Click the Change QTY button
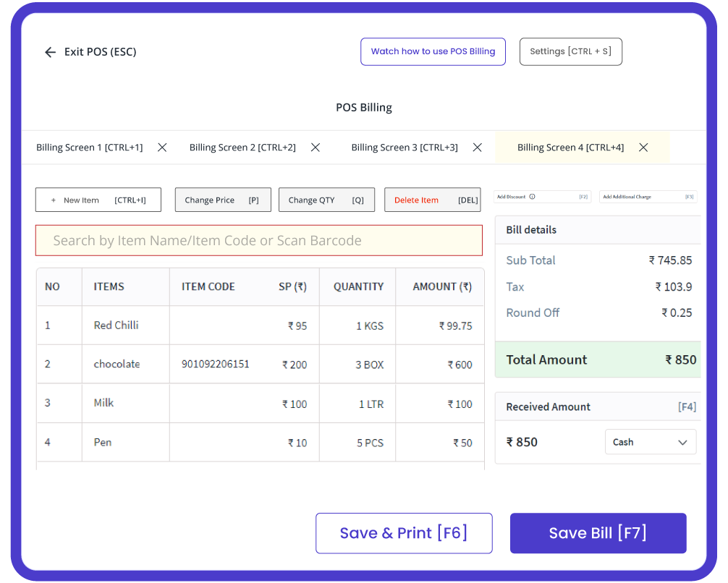The width and height of the screenshot is (728, 583). [x=326, y=200]
